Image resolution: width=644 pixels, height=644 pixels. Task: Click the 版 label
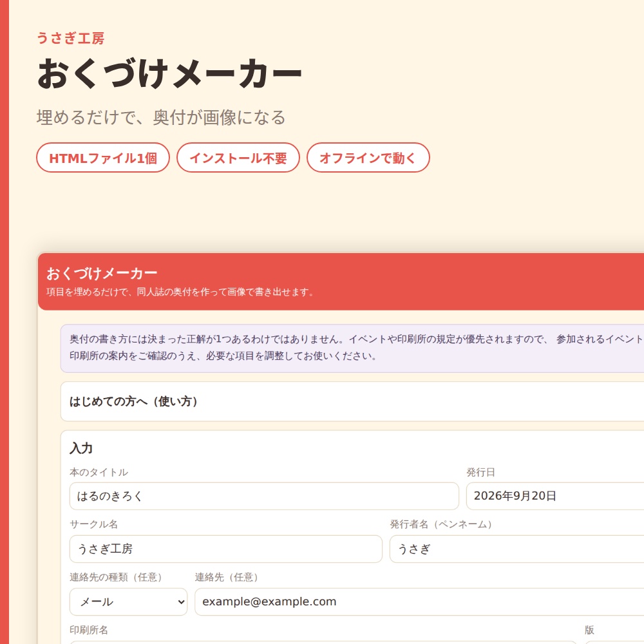pyautogui.click(x=589, y=630)
